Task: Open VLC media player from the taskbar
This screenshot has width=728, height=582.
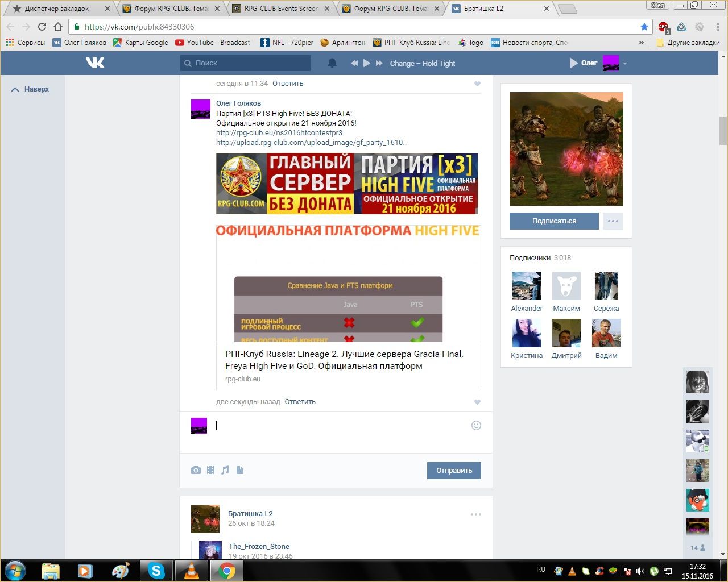Action: [192, 570]
